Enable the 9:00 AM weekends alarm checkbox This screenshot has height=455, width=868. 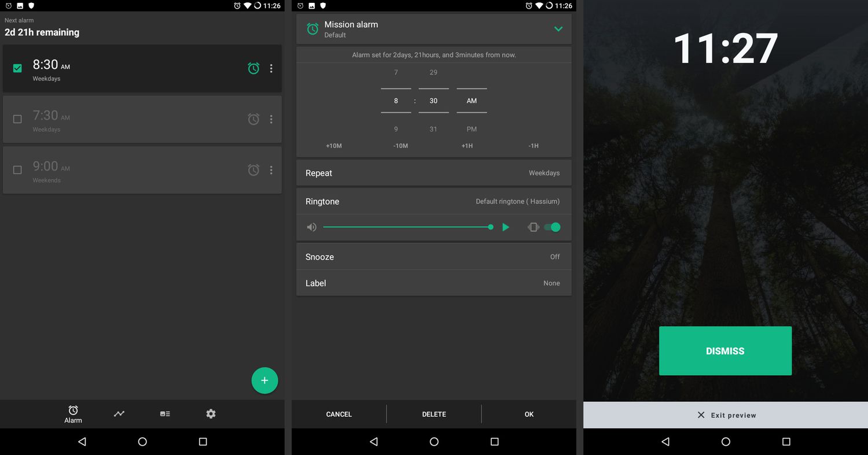[x=17, y=170]
